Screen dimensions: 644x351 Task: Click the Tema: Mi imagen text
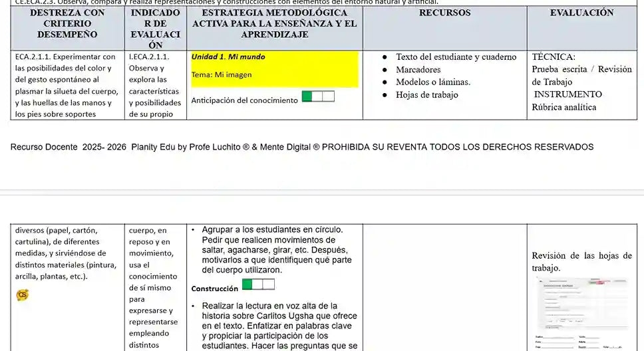[222, 75]
